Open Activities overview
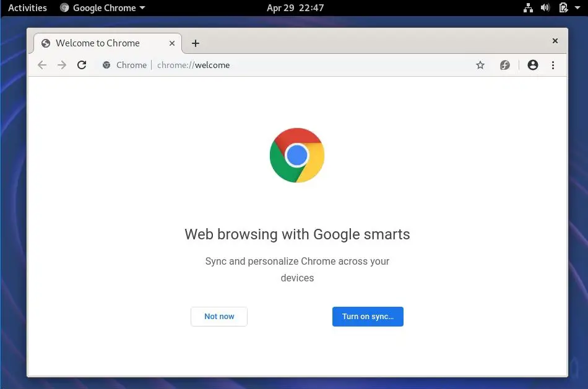 27,8
